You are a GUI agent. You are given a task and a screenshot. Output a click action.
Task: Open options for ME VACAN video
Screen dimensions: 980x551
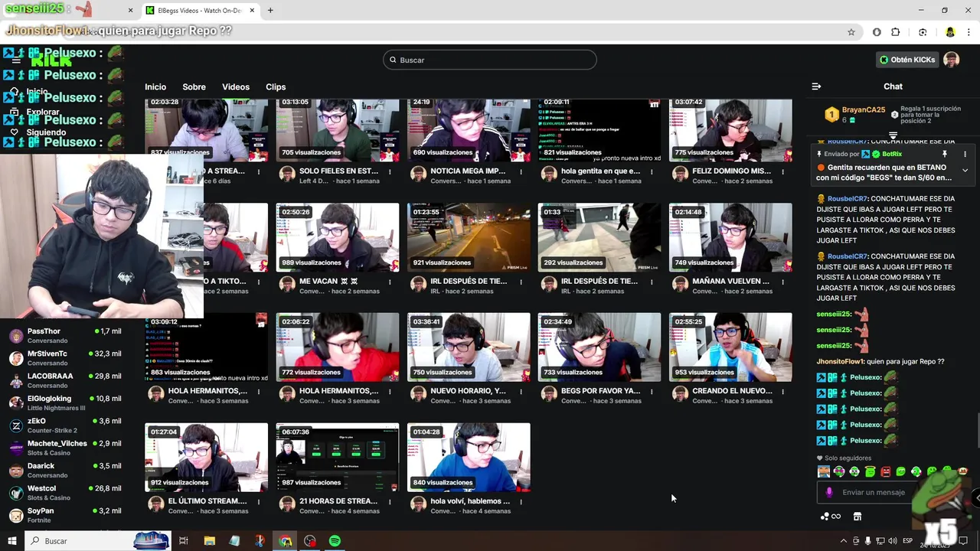(x=390, y=281)
